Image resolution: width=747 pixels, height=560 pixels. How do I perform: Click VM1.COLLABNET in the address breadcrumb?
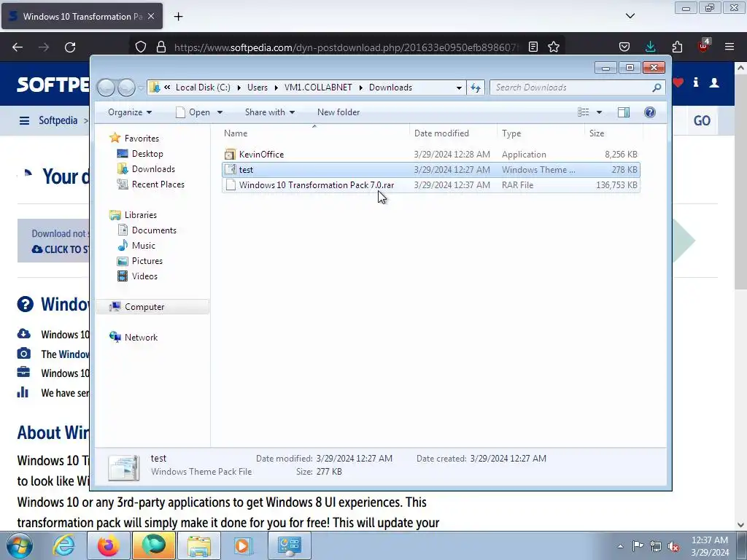click(318, 87)
